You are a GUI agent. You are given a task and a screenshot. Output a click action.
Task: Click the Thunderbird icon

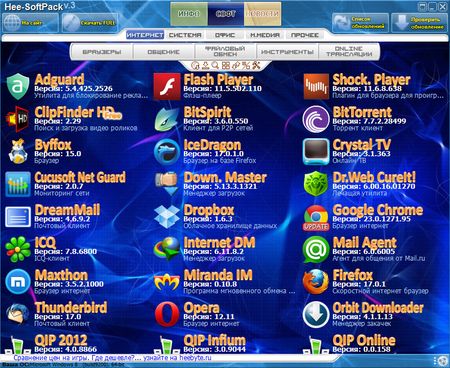pos(18,314)
